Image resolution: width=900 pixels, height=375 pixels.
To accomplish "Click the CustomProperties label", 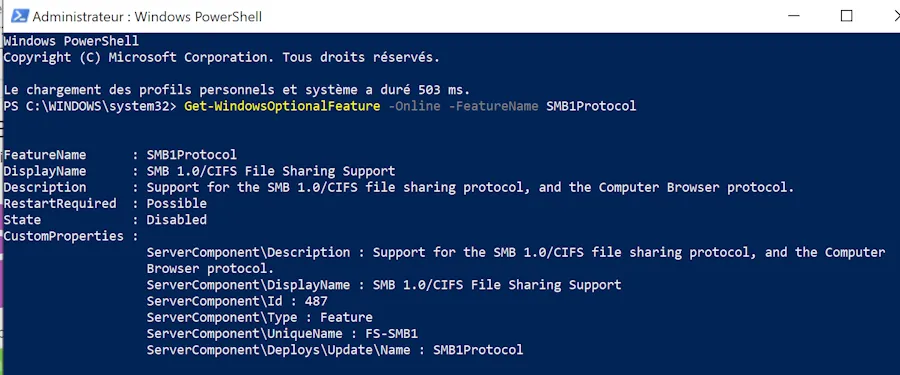I will [63, 236].
